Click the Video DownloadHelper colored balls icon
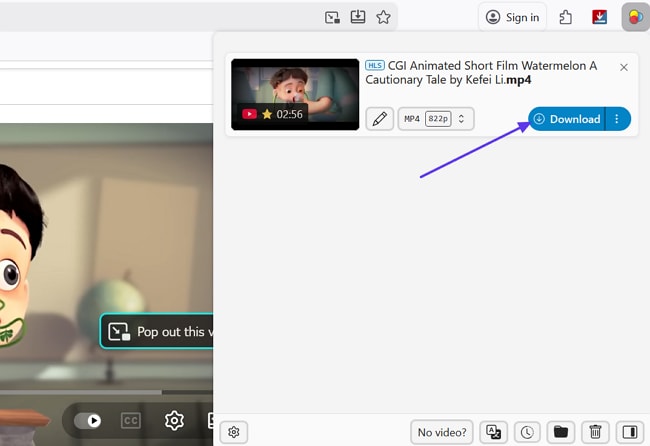 [x=635, y=17]
